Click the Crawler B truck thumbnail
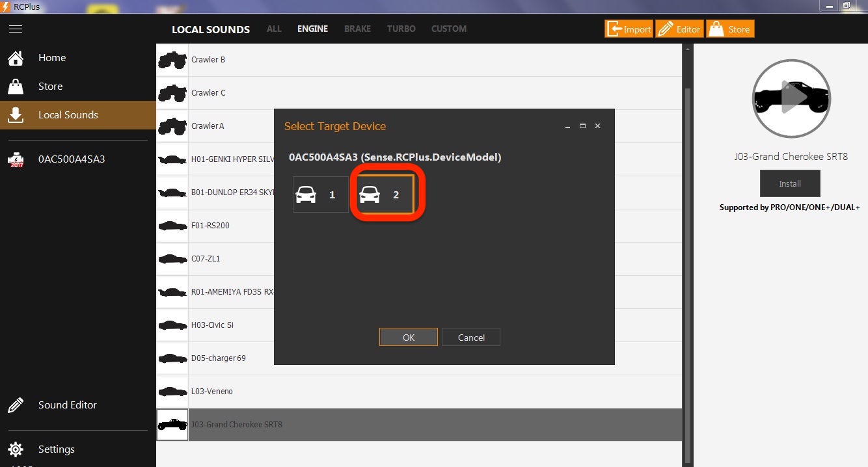The width and height of the screenshot is (868, 467). pyautogui.click(x=172, y=60)
